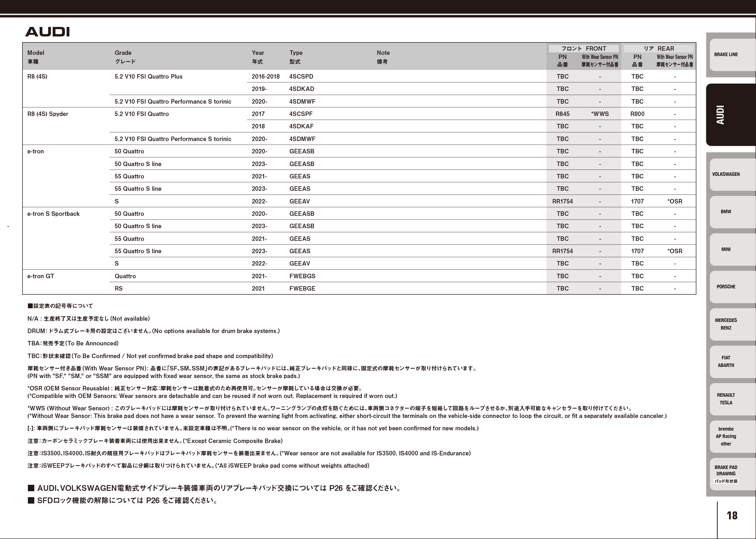
Task: Click the *WWS Without Wear Sensor note
Action: click(x=347, y=412)
